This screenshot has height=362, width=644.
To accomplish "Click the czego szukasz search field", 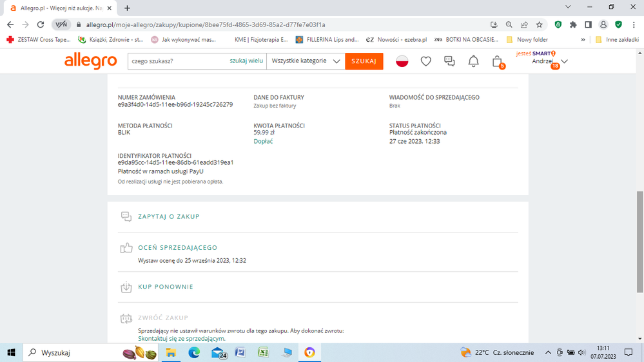I will pos(177,61).
